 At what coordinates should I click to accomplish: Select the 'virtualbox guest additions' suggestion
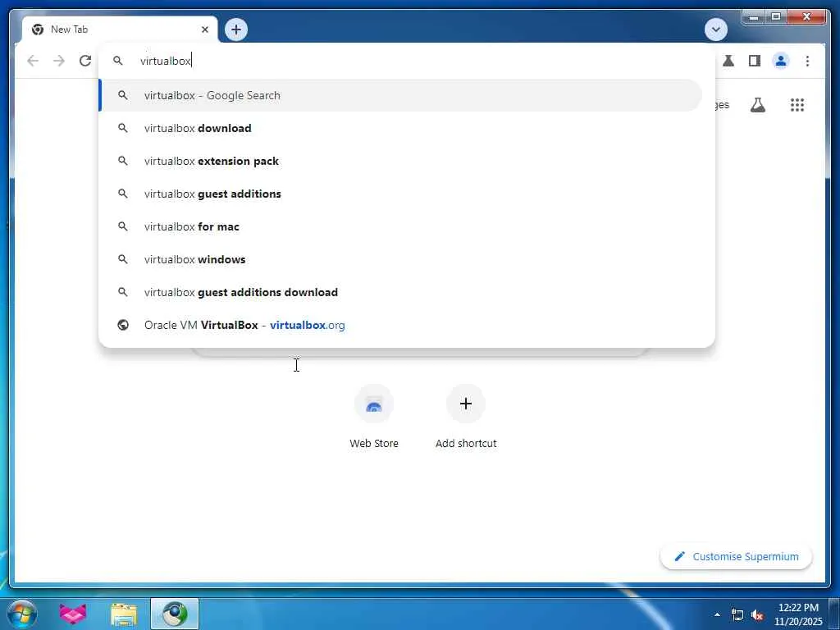400,194
